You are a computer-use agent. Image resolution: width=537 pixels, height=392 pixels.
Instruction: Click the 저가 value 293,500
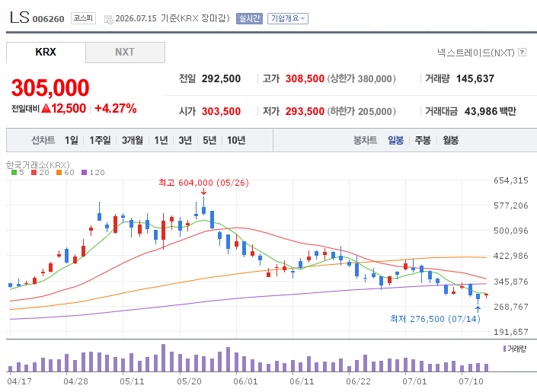tap(305, 111)
